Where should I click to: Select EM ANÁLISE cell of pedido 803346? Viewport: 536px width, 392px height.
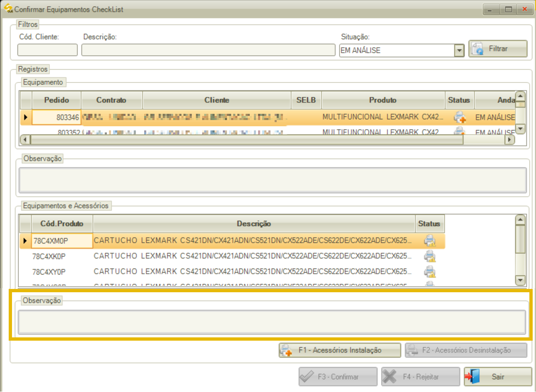495,118
